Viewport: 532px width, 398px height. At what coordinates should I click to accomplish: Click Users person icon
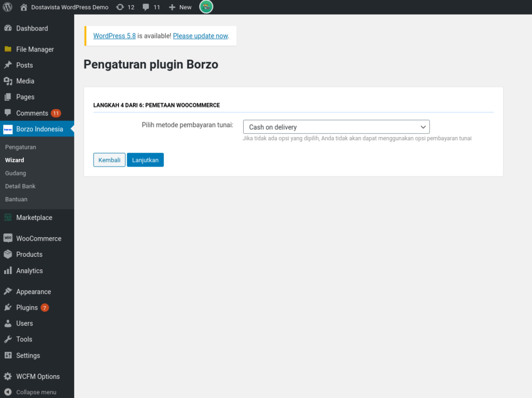point(8,323)
